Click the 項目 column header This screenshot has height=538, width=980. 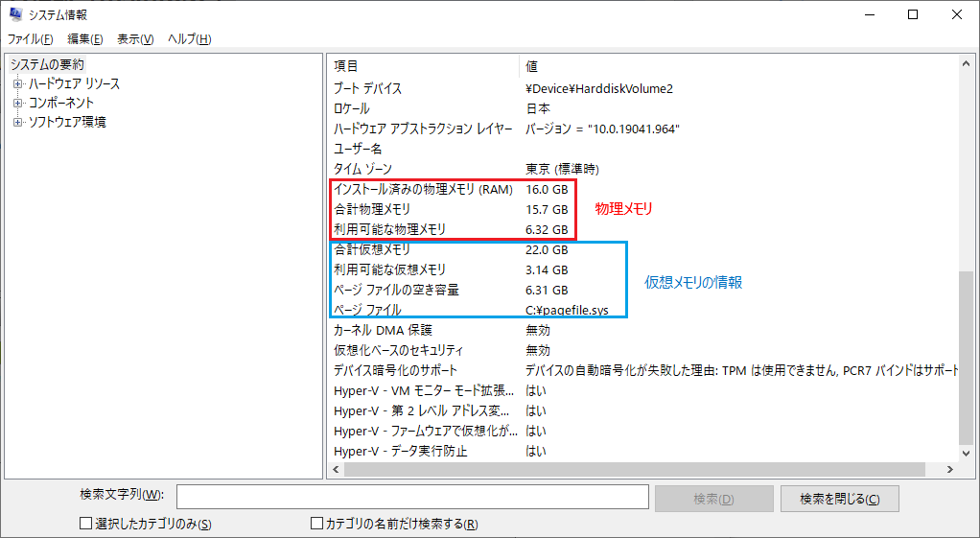point(423,65)
